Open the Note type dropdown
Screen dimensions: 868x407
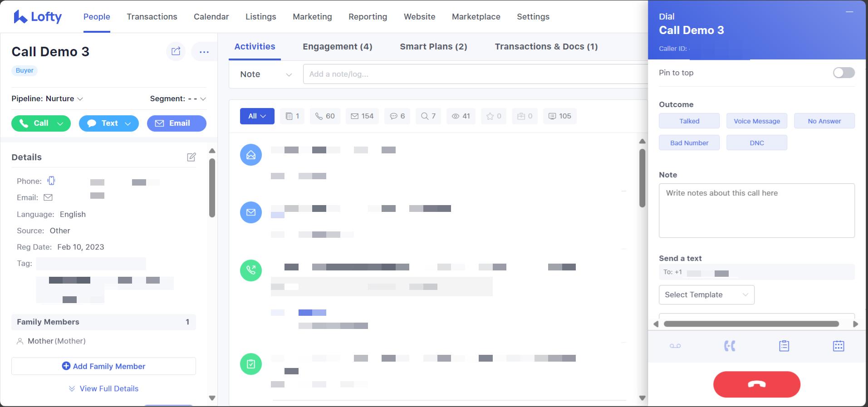click(265, 74)
